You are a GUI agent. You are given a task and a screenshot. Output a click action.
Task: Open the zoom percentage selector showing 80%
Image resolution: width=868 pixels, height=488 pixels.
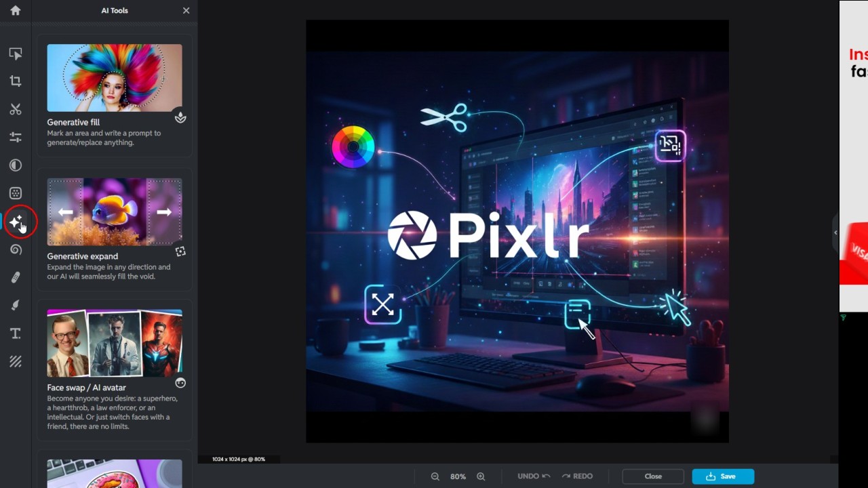[x=458, y=476]
